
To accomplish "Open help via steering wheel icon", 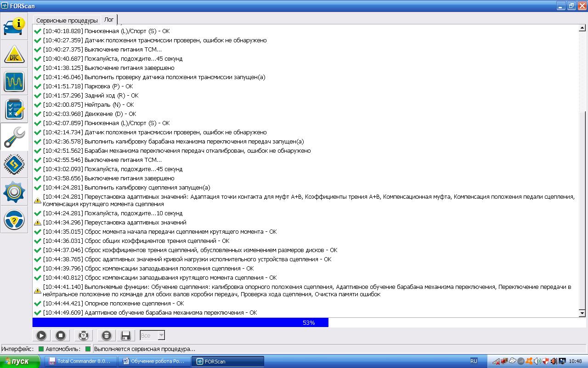I will pos(15,221).
